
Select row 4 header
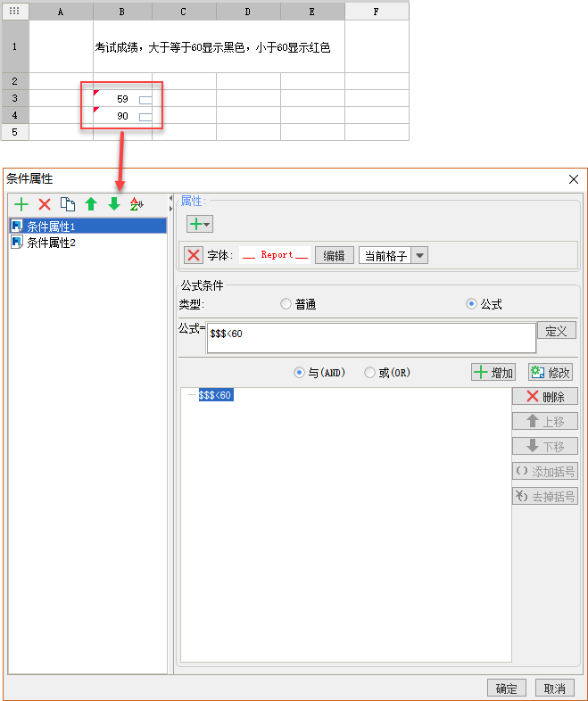[x=15, y=115]
